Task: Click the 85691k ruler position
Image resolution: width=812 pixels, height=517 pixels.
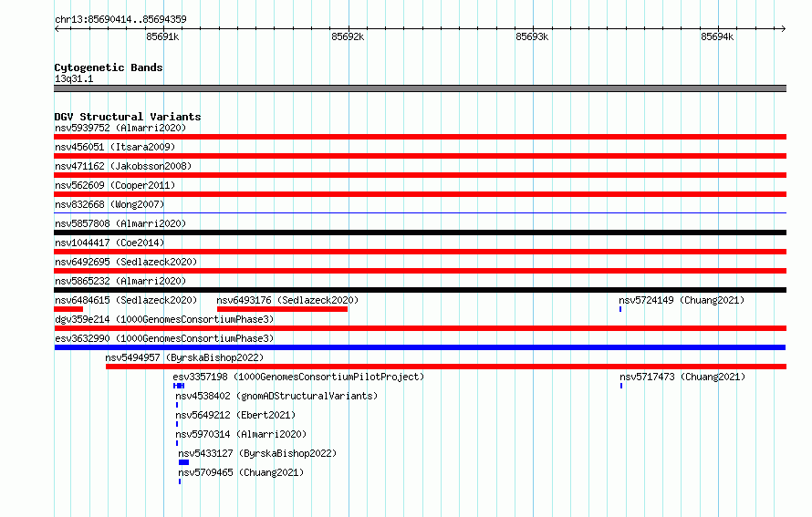Action: (x=162, y=36)
